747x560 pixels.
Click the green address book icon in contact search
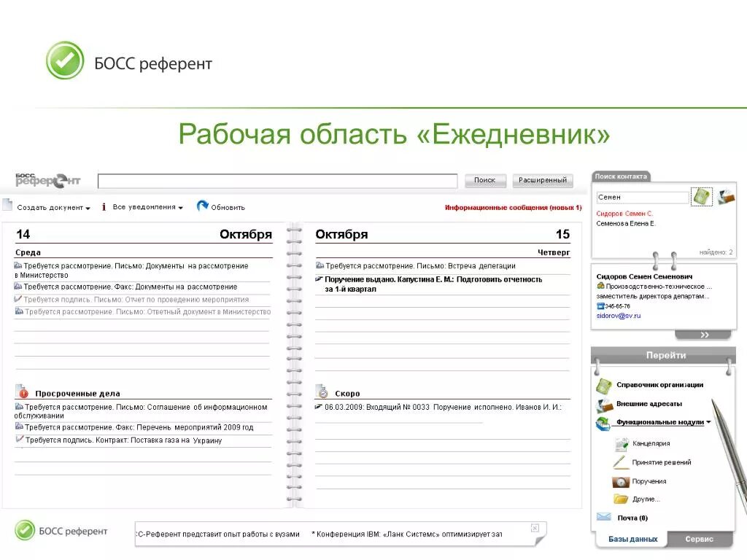[702, 197]
